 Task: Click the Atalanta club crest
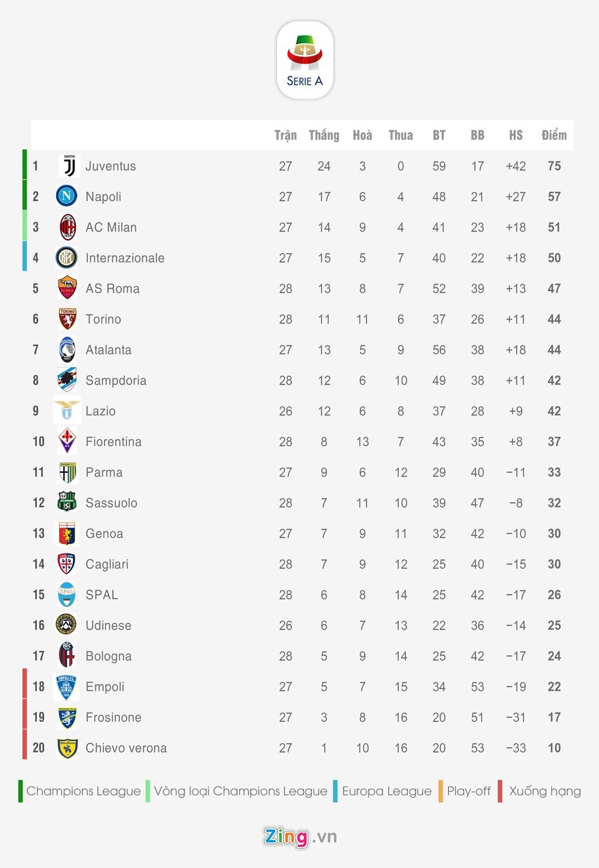click(67, 350)
